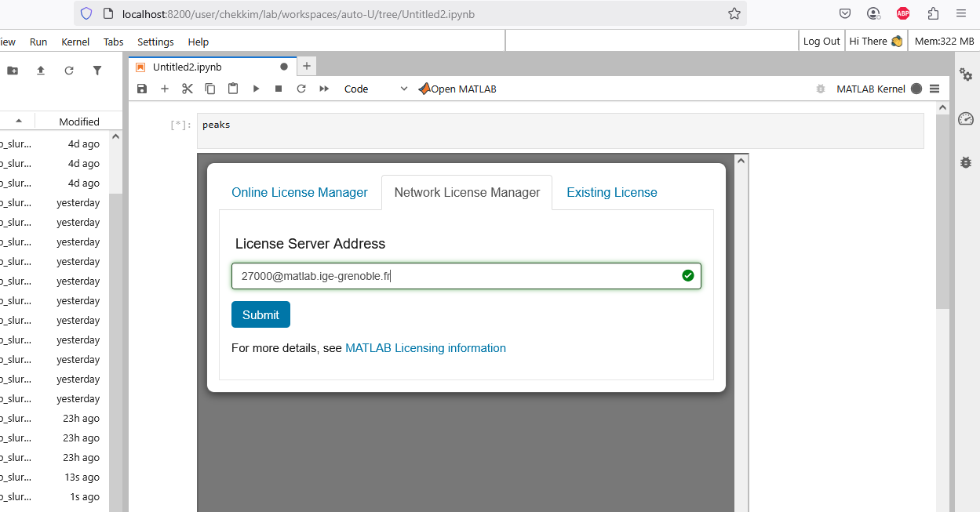Run the selected cell
Screen dimensions: 980x512
256,89
